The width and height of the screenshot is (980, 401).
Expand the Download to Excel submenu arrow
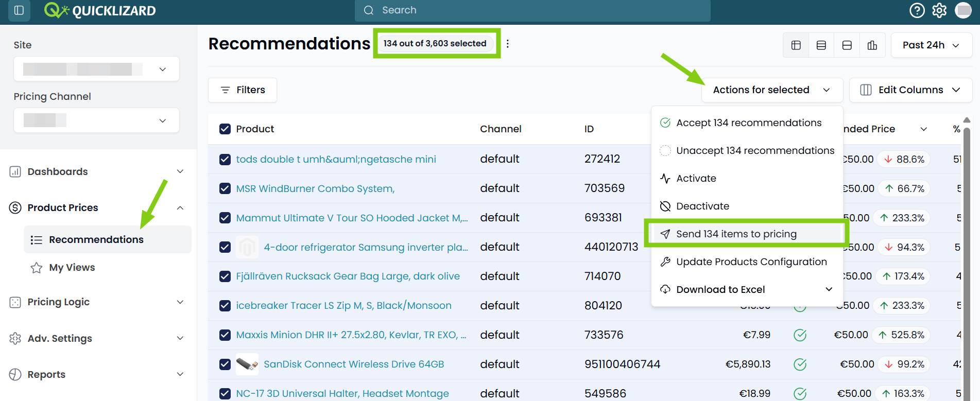pos(829,289)
